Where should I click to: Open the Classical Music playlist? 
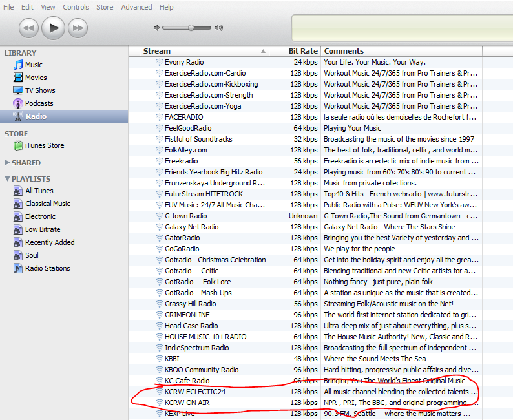[47, 204]
